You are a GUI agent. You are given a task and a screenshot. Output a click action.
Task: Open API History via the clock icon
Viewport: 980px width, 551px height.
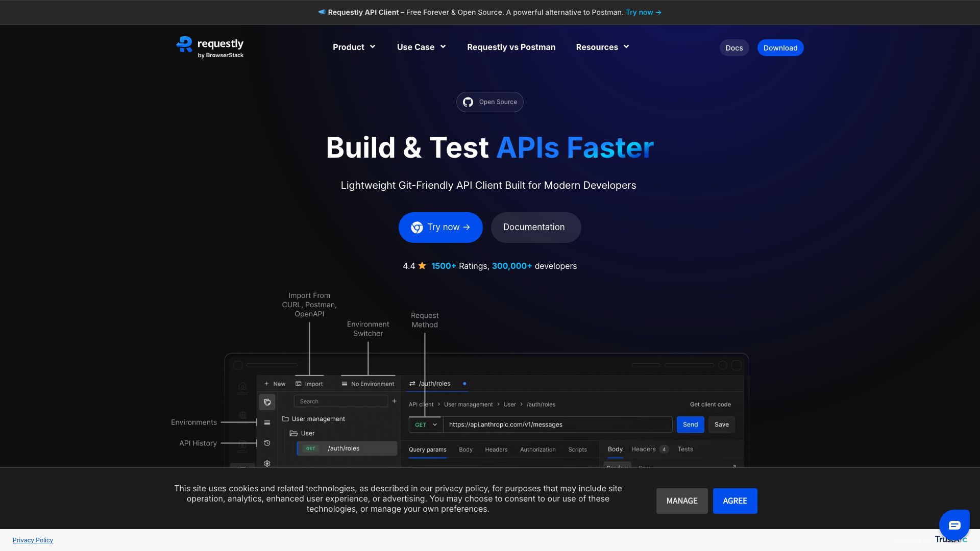click(x=267, y=443)
